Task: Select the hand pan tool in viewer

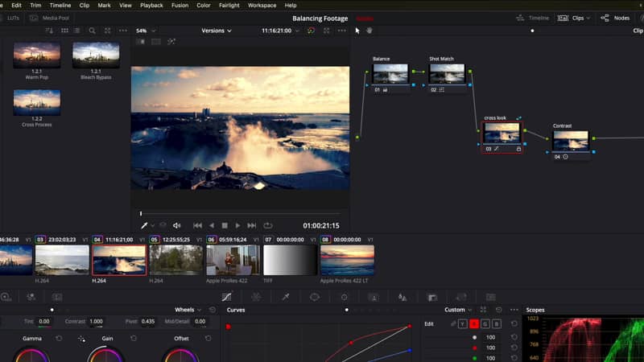Action: 369,31
